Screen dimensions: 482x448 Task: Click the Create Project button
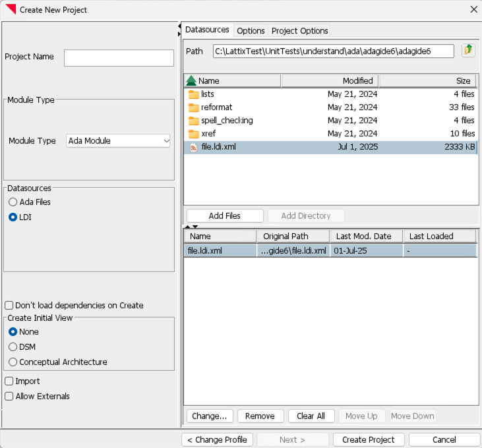[369, 439]
